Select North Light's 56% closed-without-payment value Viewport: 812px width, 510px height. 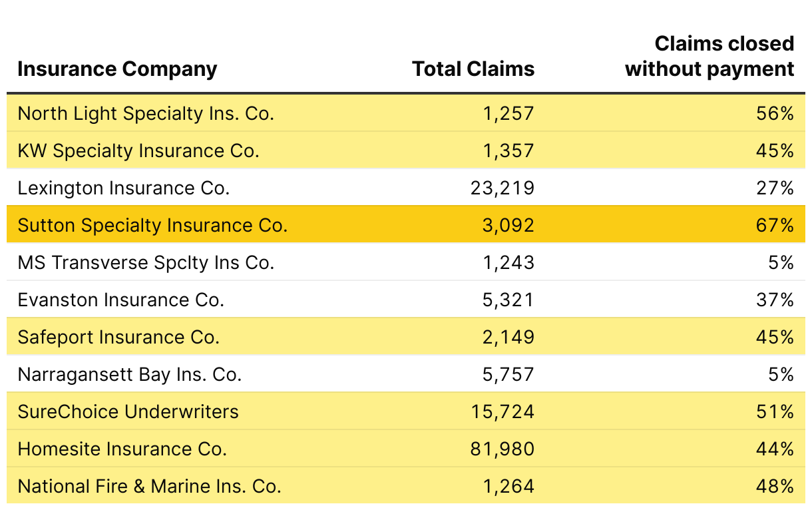(x=775, y=114)
